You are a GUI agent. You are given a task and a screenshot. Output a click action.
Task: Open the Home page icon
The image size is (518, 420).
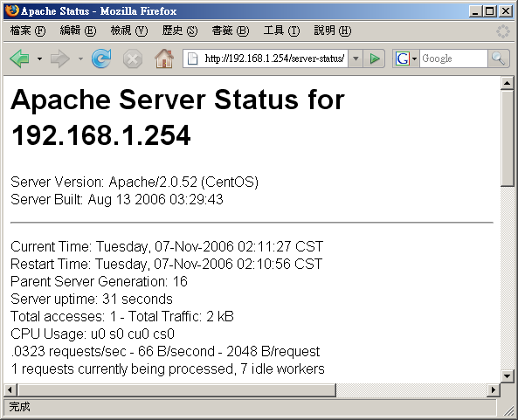pos(164,59)
